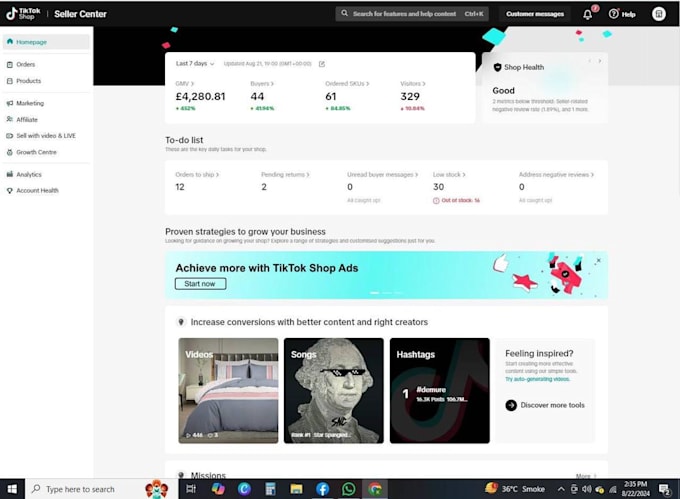Close the TikTok Shop Ads banner
The image size is (680, 499).
point(598,261)
